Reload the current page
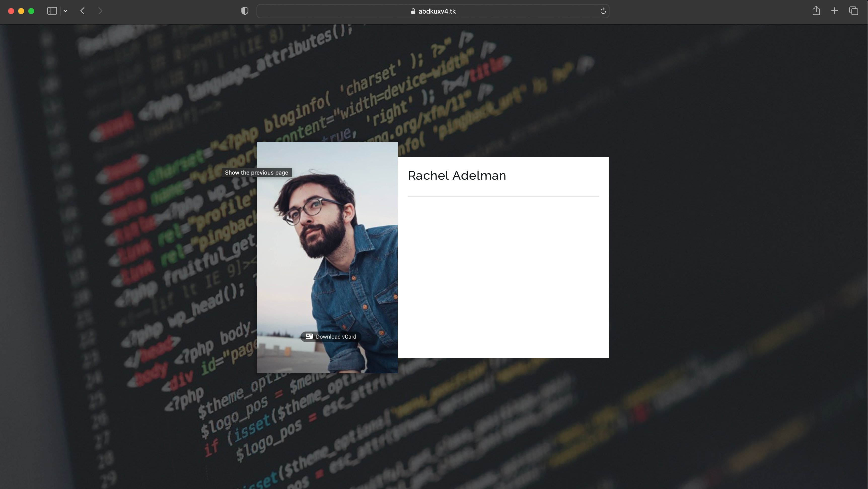Image resolution: width=868 pixels, height=489 pixels. 603,11
